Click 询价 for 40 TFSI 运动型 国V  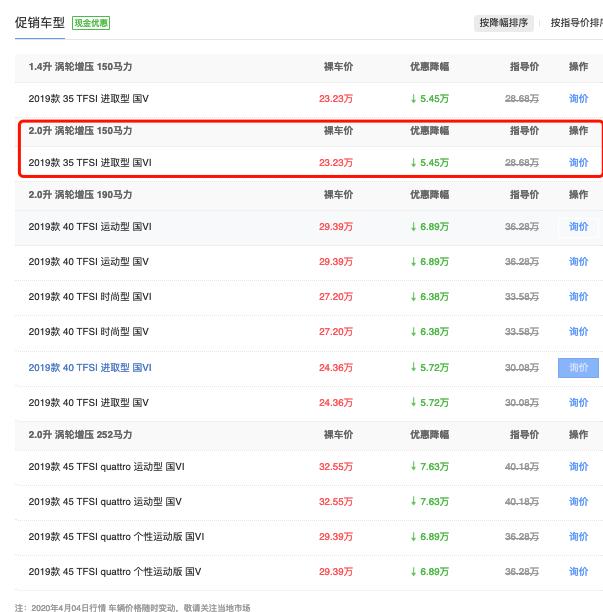click(x=578, y=262)
